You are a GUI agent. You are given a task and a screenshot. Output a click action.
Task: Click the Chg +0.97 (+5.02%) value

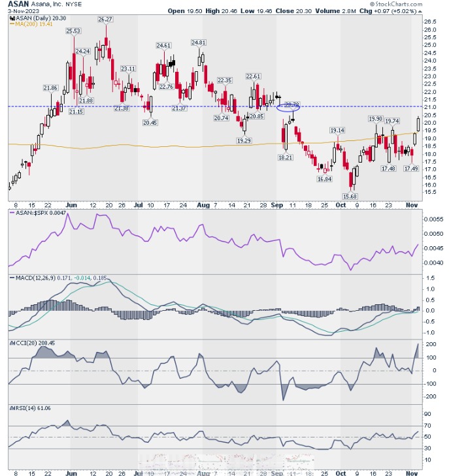pos(388,11)
